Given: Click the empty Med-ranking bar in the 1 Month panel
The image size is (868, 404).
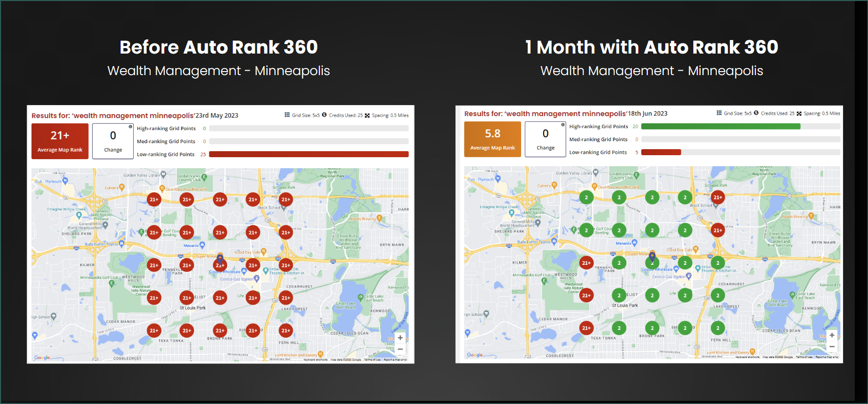Looking at the screenshot, I should click(741, 140).
